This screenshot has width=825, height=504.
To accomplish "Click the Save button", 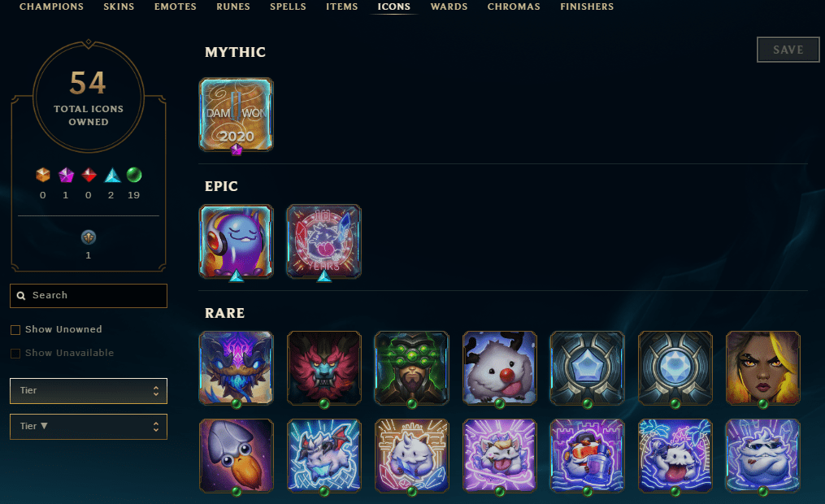I will coord(788,50).
